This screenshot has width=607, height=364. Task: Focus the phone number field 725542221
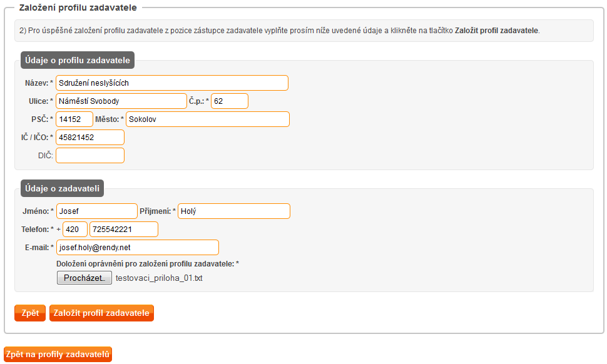click(124, 230)
